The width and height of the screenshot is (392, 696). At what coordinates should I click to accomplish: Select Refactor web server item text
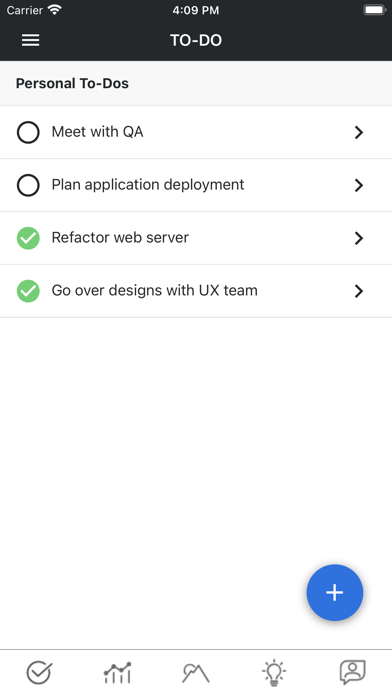(x=120, y=237)
